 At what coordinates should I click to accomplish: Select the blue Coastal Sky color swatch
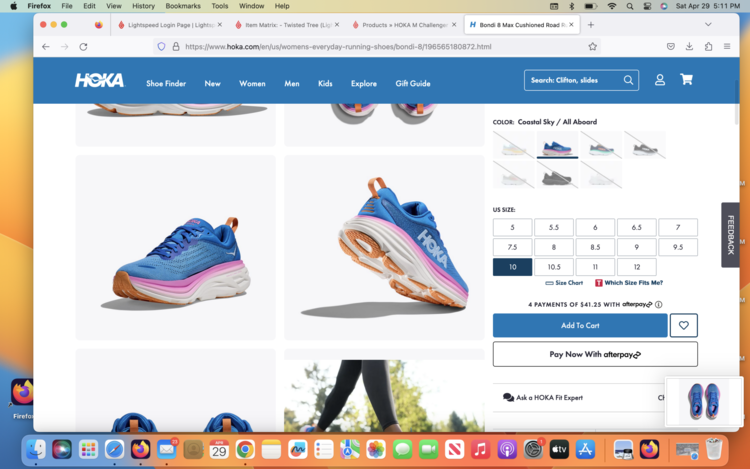point(557,145)
